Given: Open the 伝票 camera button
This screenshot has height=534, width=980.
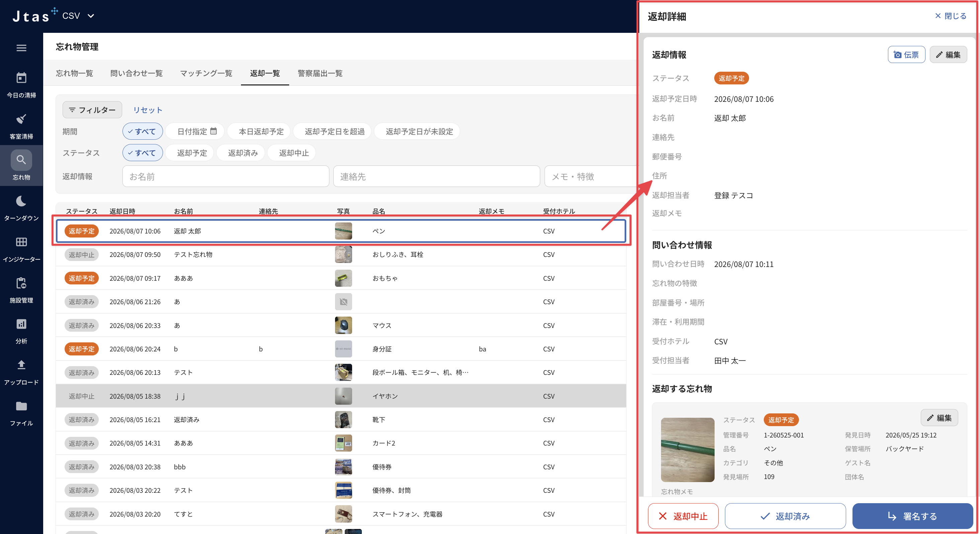Looking at the screenshot, I should click(906, 55).
